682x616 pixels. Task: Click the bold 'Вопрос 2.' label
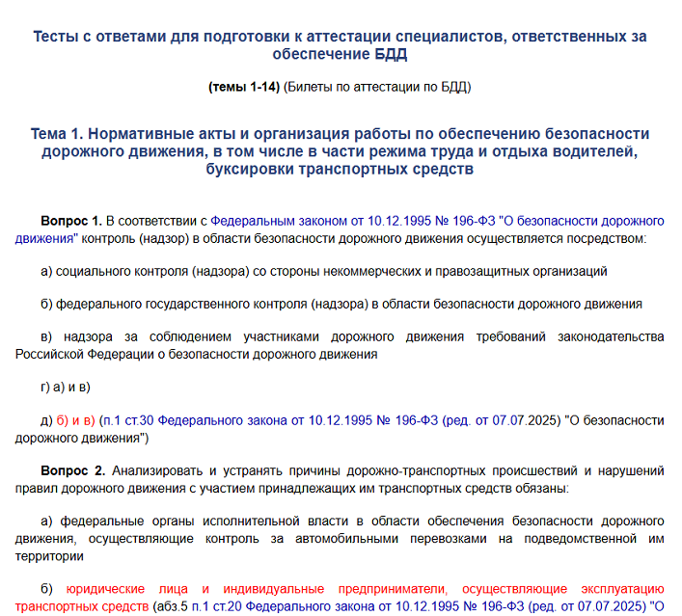coord(72,470)
